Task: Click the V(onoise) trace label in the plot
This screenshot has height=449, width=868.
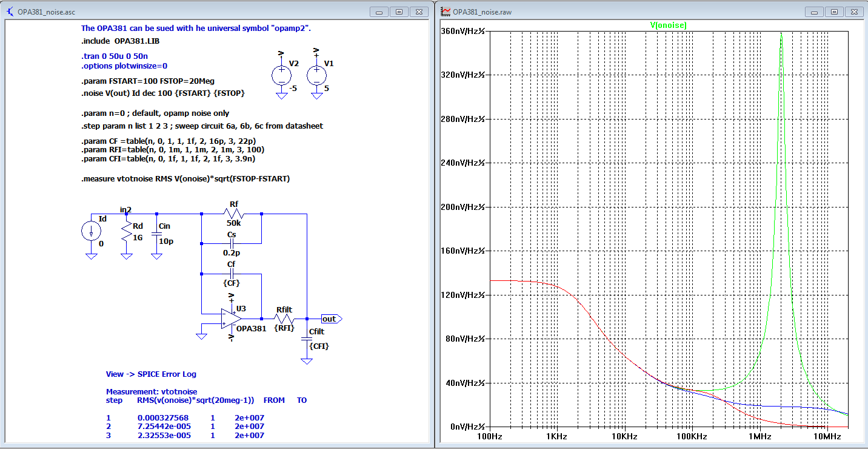Action: (x=668, y=25)
